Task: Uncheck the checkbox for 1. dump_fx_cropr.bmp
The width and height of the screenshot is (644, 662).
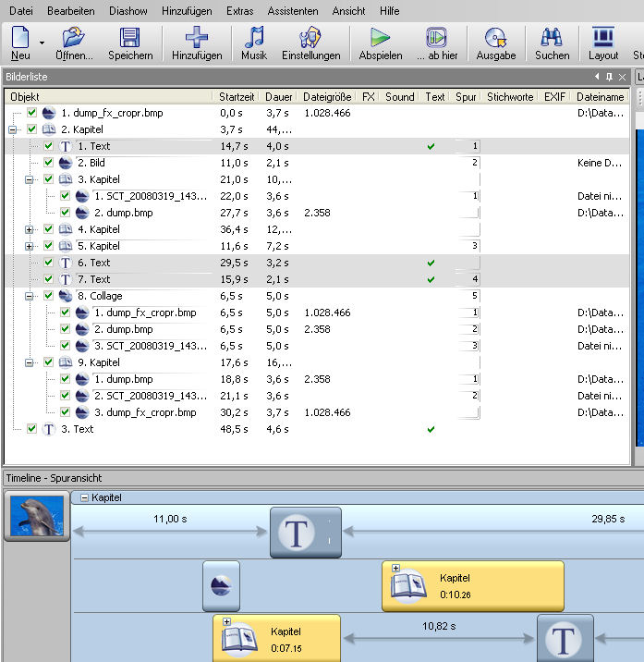Action: coord(32,113)
